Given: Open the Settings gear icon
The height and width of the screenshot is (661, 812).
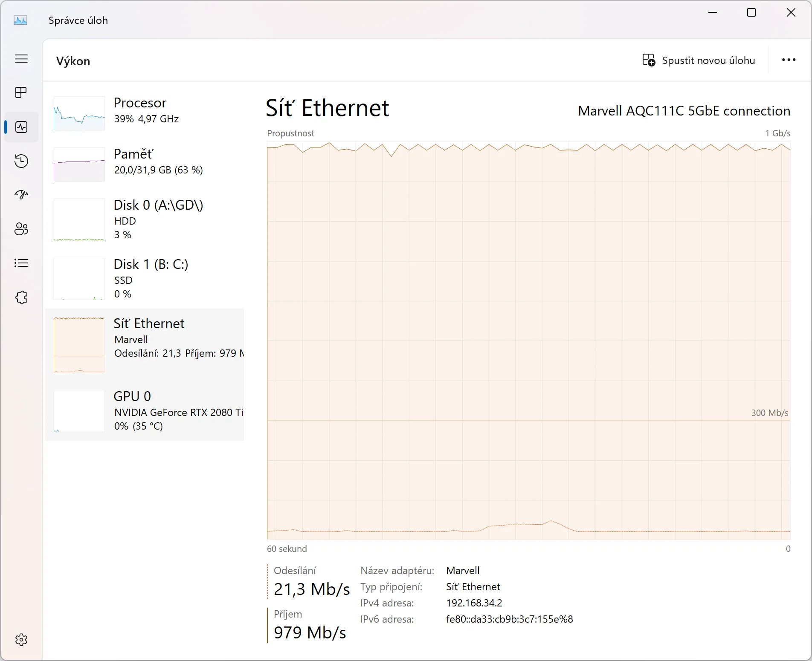Looking at the screenshot, I should [x=21, y=639].
